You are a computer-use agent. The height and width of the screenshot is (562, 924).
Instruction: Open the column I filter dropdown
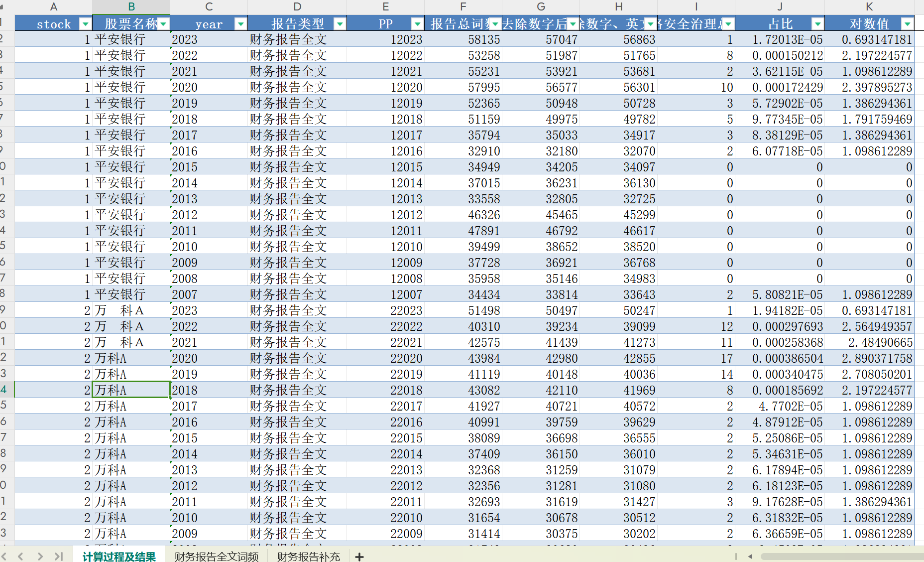pyautogui.click(x=728, y=24)
